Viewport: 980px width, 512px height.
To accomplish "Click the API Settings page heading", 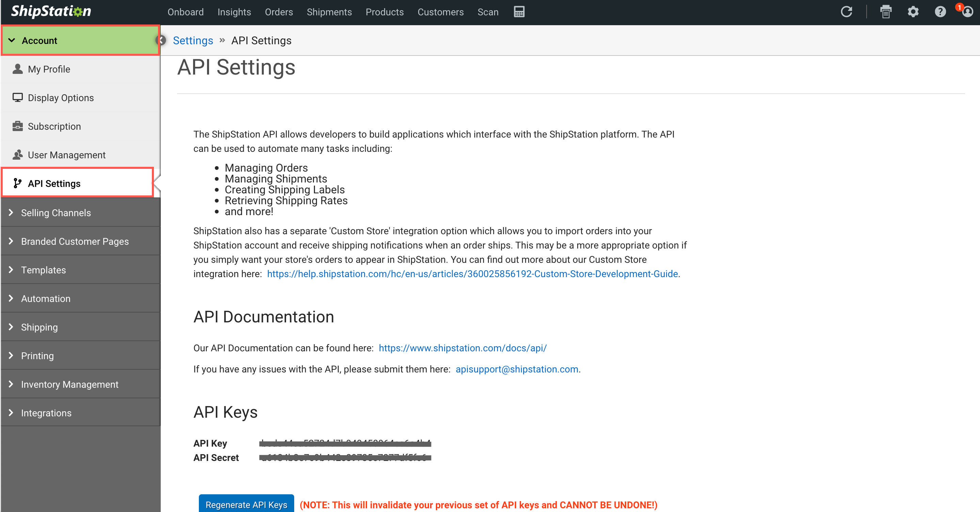I will (x=236, y=67).
